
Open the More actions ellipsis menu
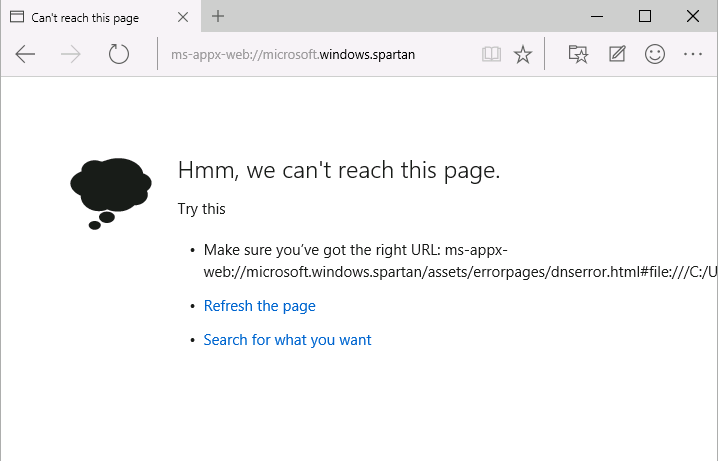pos(692,54)
